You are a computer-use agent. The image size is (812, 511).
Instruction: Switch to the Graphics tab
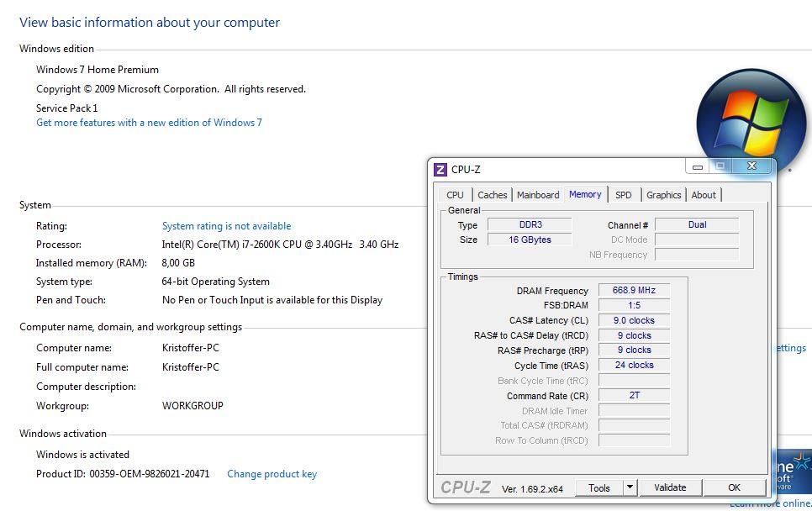tap(663, 195)
